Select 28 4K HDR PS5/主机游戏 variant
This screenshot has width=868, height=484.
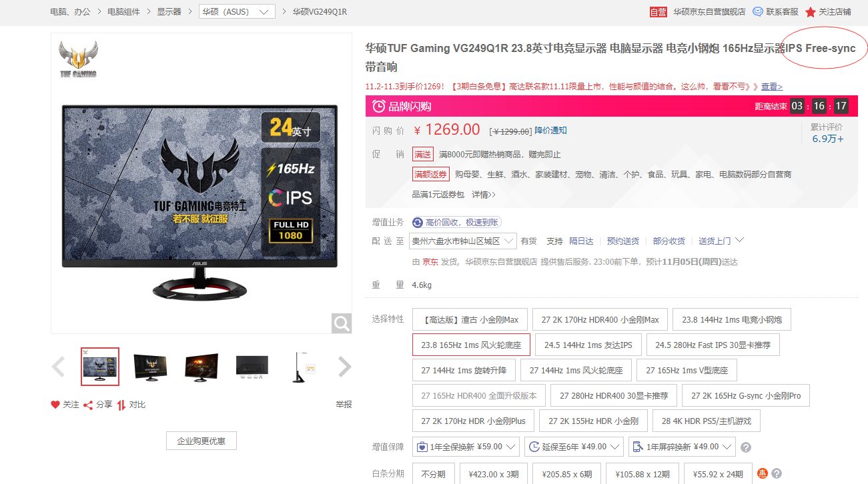[x=707, y=421]
